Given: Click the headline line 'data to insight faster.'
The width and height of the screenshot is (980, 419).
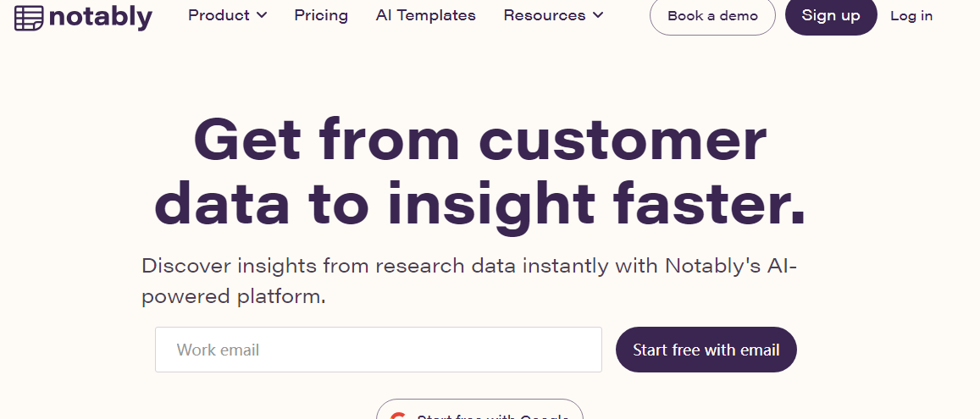Looking at the screenshot, I should coord(479,204).
